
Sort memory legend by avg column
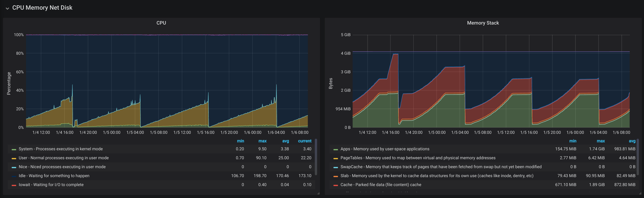click(632, 141)
